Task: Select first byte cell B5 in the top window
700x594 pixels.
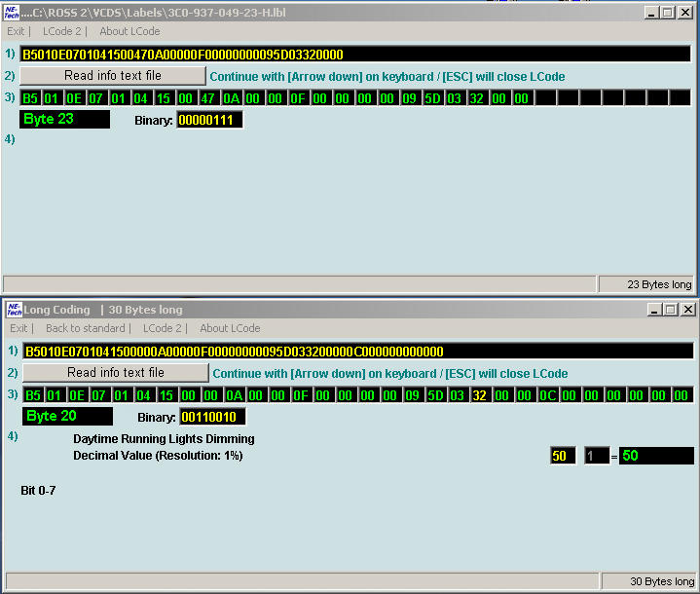Action: (x=31, y=98)
